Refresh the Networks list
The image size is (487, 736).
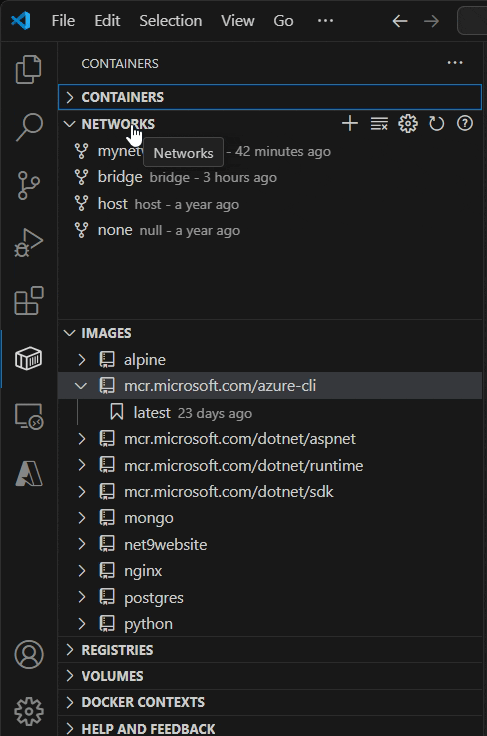pyautogui.click(x=436, y=124)
